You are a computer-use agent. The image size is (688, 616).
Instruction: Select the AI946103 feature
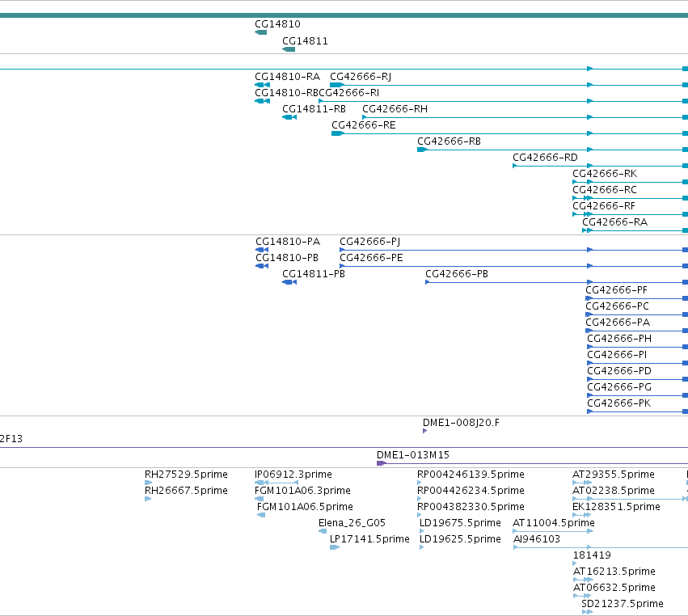pos(537,539)
